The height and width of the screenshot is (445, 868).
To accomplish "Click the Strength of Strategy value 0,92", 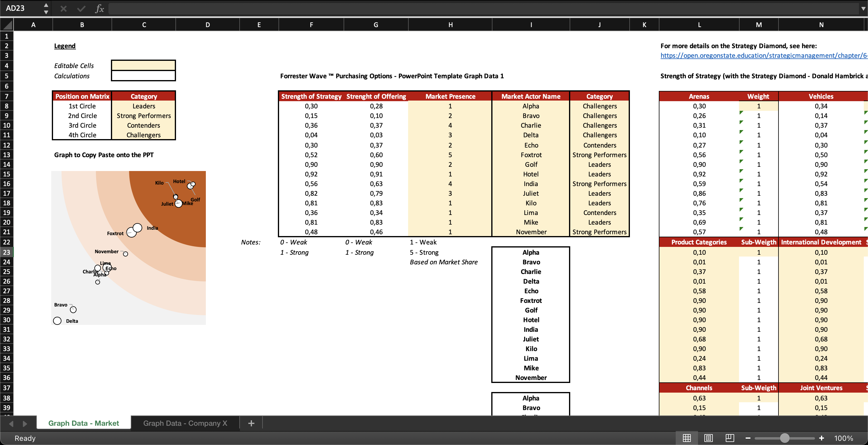I will pyautogui.click(x=311, y=174).
